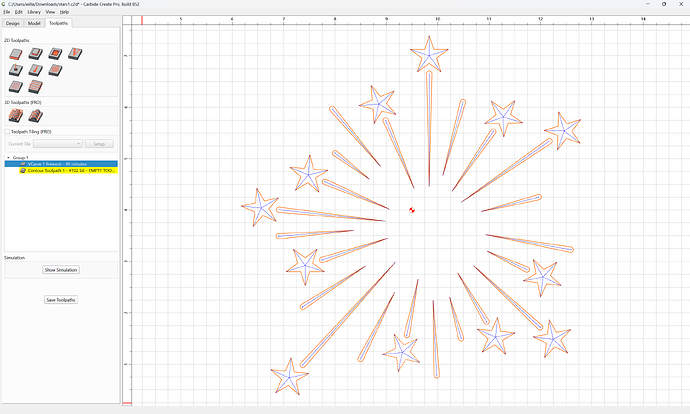Select Contour Toolpath 1 highlighted entry
Viewport: 690px width, 414px height.
point(68,170)
